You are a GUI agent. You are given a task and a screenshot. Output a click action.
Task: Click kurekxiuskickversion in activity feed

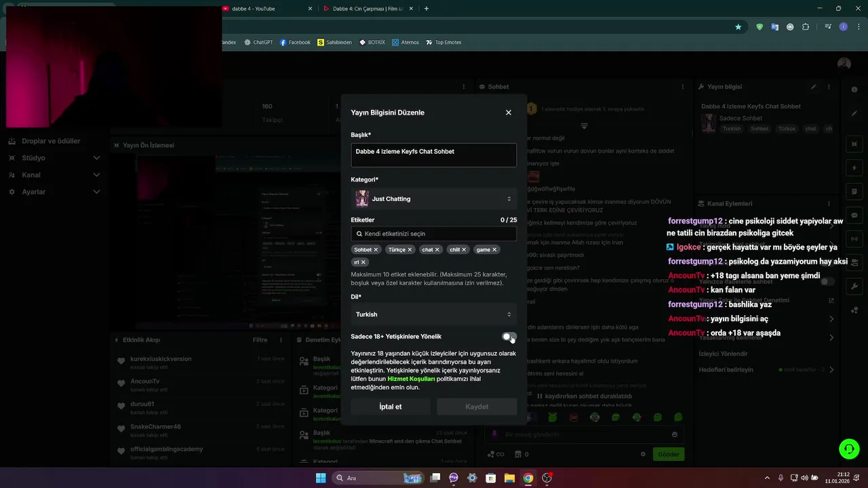161,359
